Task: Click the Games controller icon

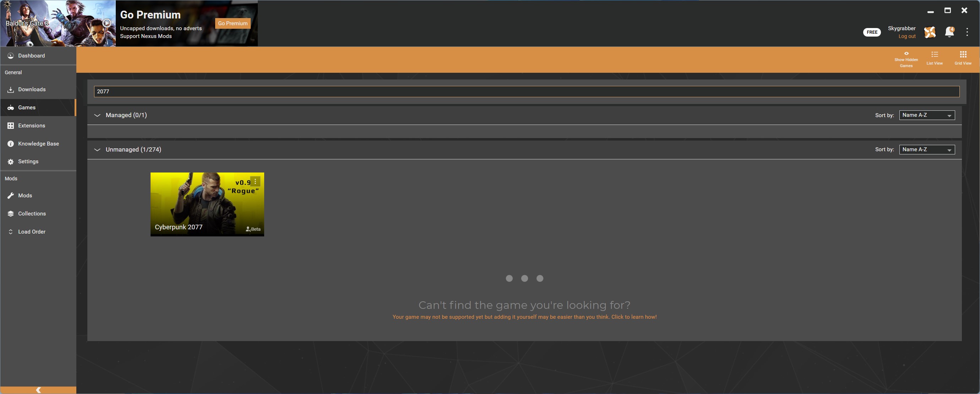Action: 11,108
